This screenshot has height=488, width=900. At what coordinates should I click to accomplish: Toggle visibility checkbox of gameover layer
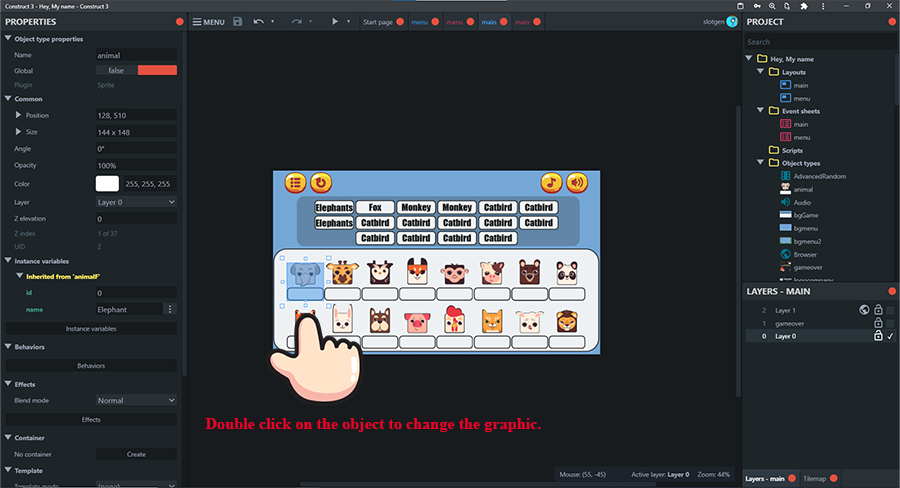click(890, 323)
